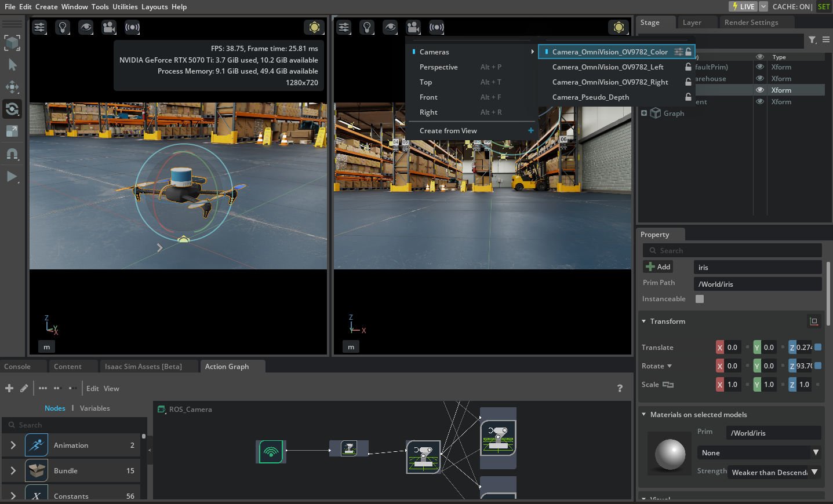Open the Stage panel filter icon
833x504 pixels.
coord(812,40)
